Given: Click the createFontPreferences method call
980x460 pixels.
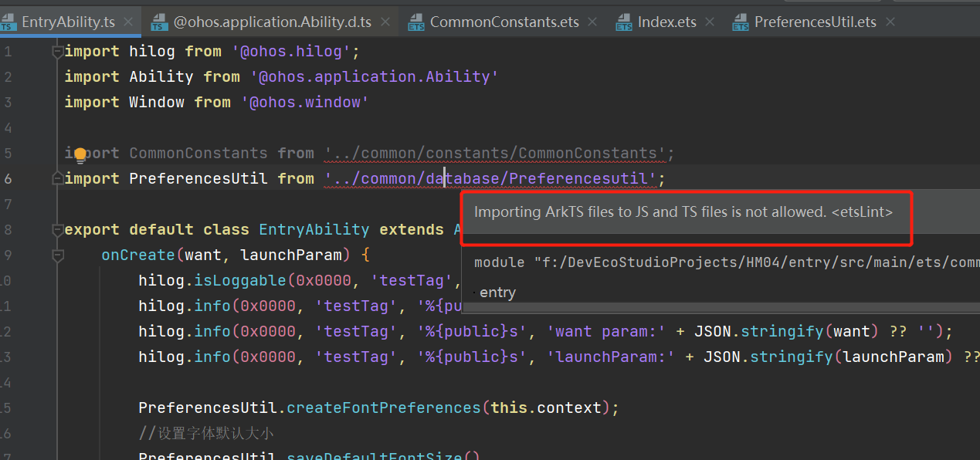Looking at the screenshot, I should point(384,408).
